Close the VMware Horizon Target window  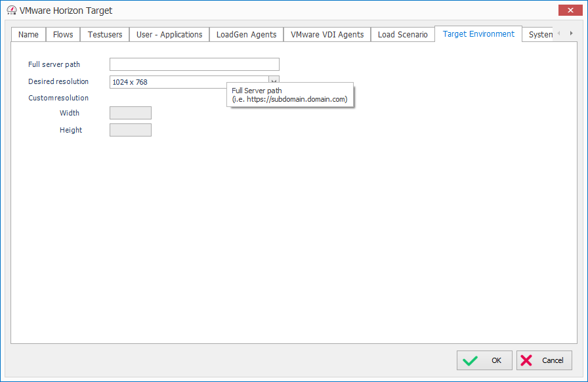click(x=570, y=10)
